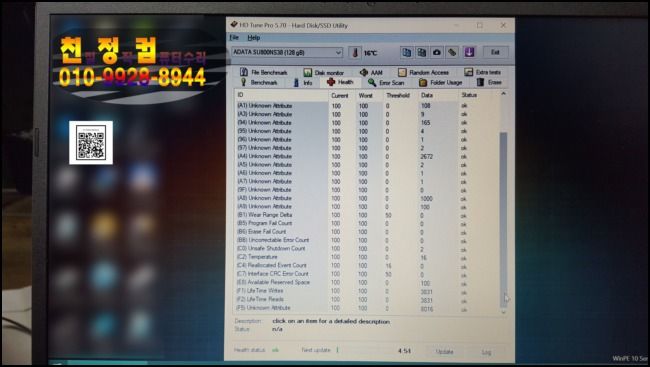
Task: Click the detailed description hint text
Action: click(x=331, y=321)
